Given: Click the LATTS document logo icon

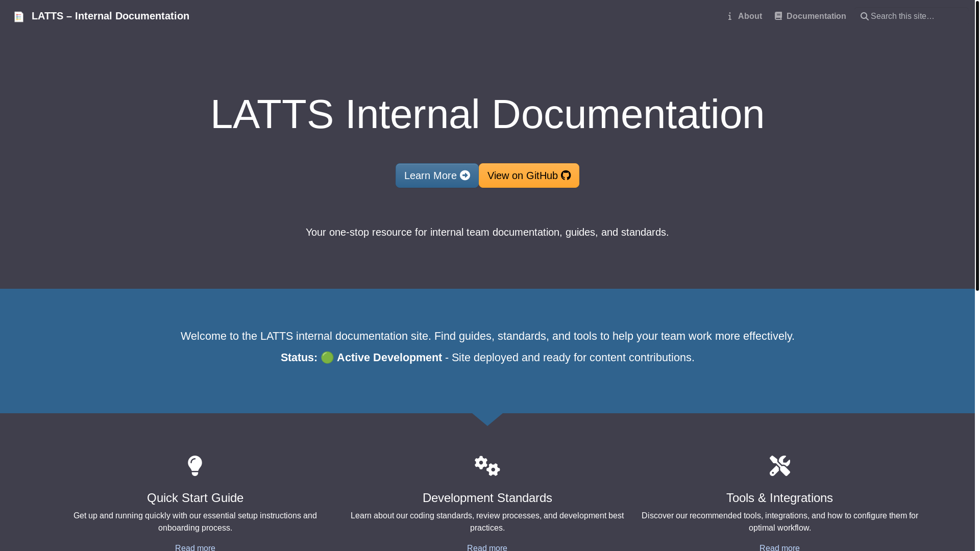Looking at the screenshot, I should coord(19,17).
